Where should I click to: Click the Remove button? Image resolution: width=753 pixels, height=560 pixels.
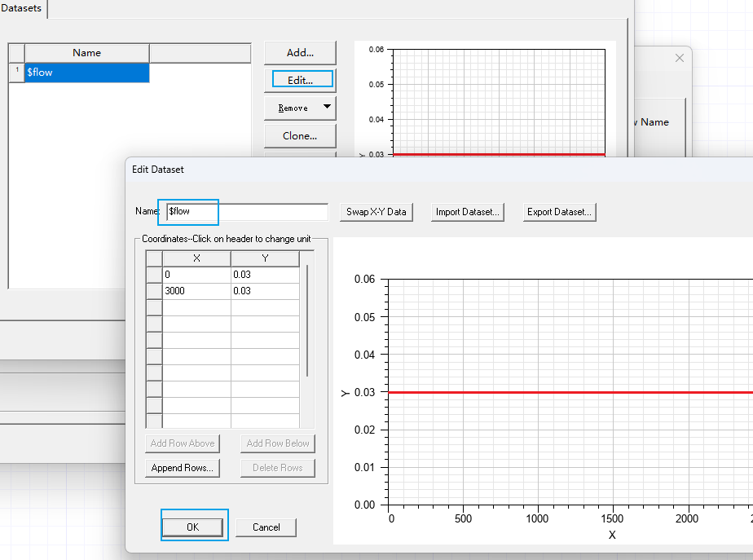pyautogui.click(x=293, y=108)
